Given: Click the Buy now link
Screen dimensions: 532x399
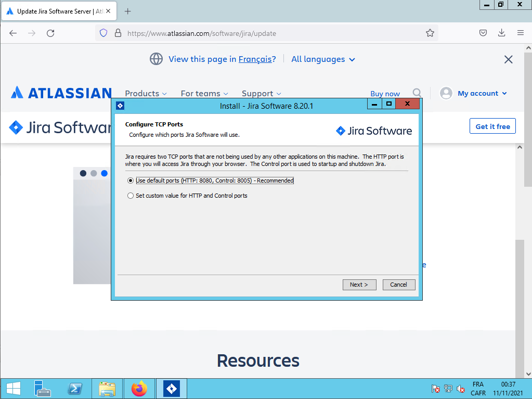Looking at the screenshot, I should point(385,94).
